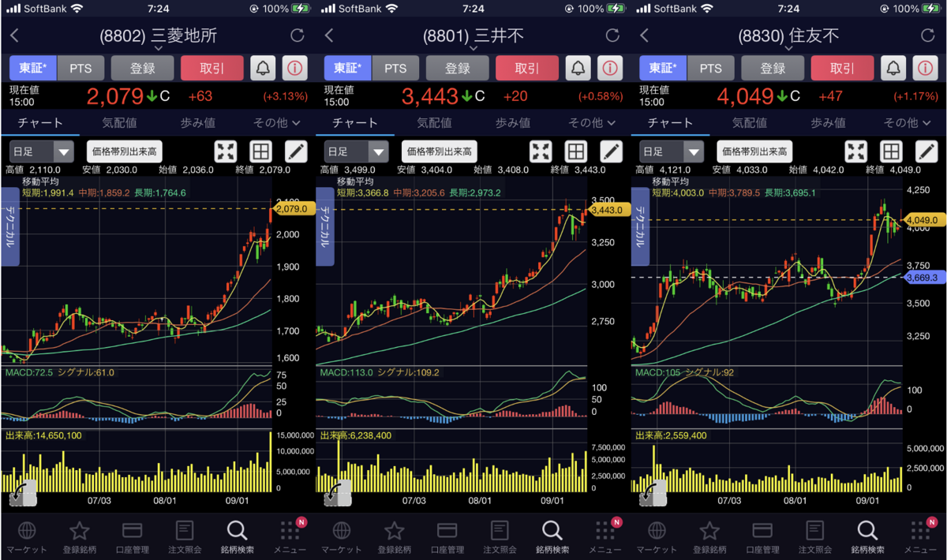This screenshot has height=560, width=947.
Task: Refresh the 住友不 quote
Action: 928,35
